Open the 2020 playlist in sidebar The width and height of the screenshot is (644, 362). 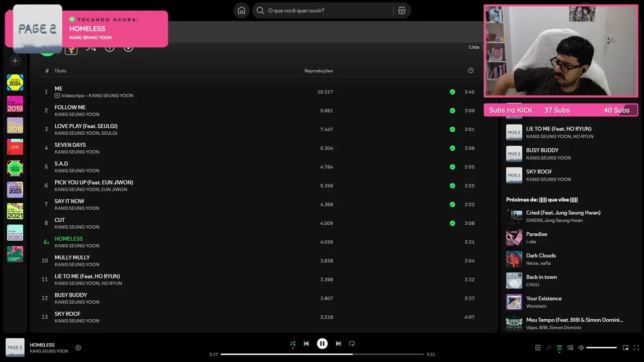(x=15, y=232)
